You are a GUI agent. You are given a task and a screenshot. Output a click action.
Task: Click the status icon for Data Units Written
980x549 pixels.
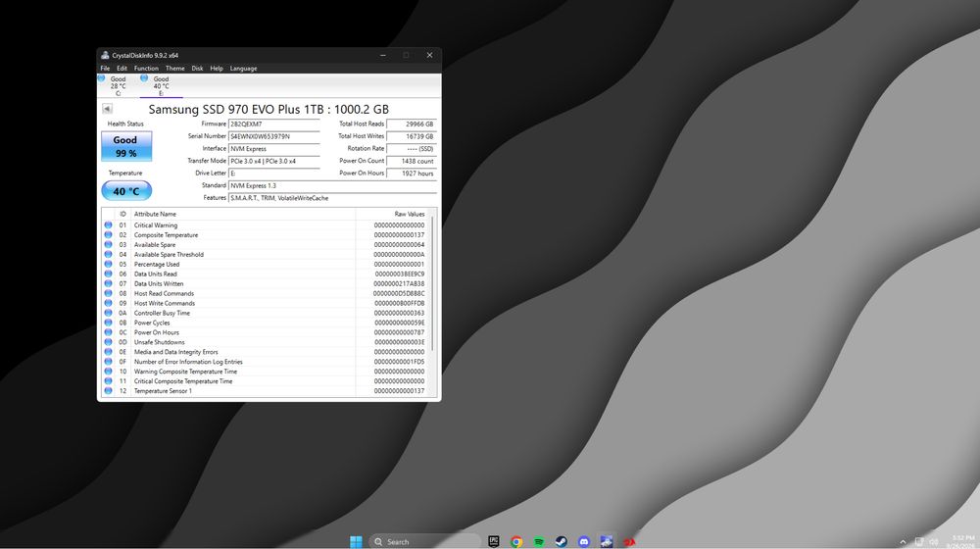point(108,283)
